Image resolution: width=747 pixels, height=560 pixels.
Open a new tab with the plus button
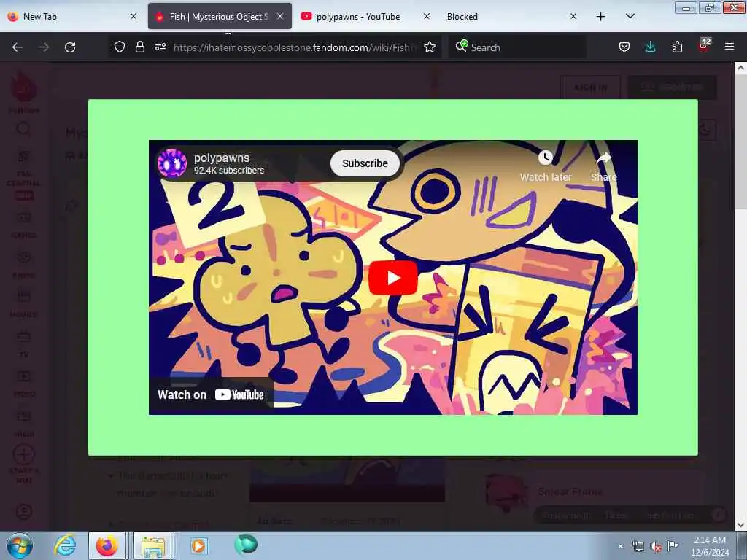click(x=601, y=17)
